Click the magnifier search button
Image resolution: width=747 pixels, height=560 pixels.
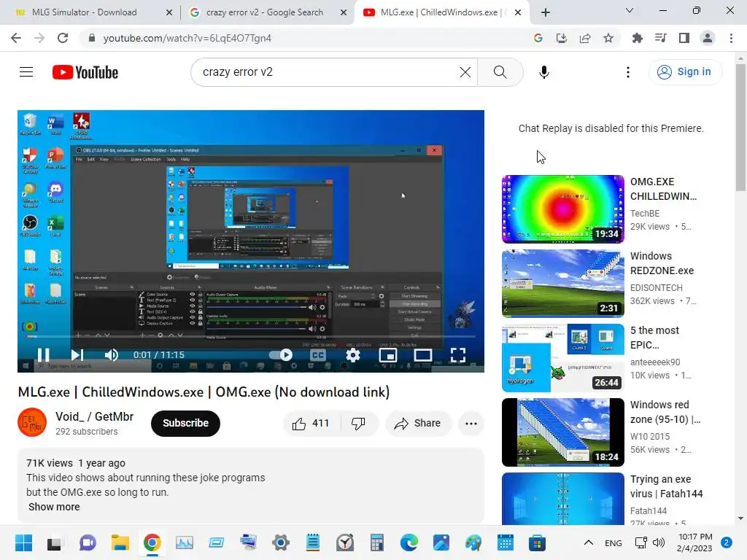[x=500, y=72]
